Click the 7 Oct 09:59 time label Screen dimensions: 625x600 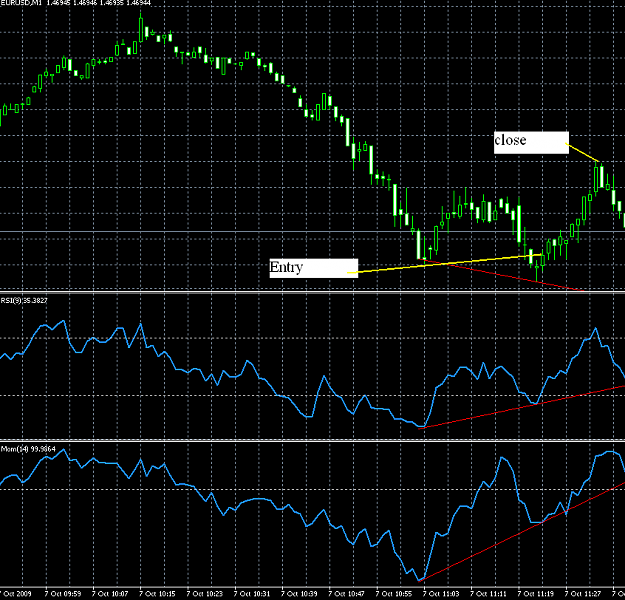[63, 594]
